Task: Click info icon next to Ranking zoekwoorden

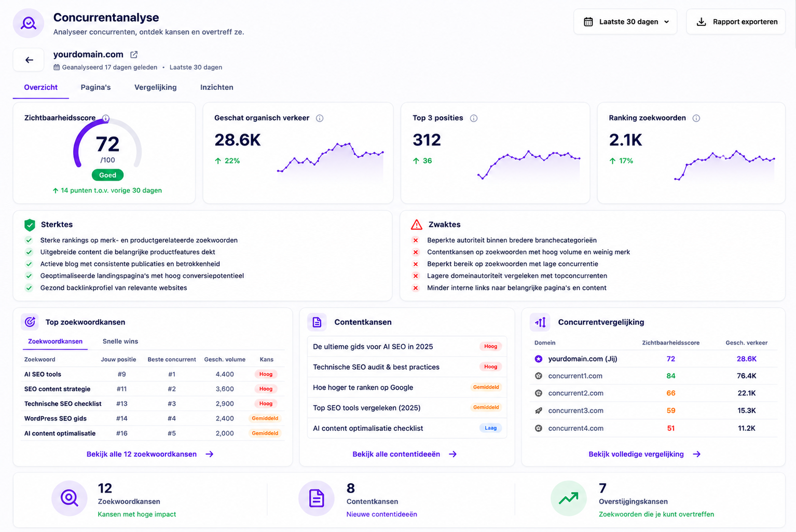Action: click(696, 118)
